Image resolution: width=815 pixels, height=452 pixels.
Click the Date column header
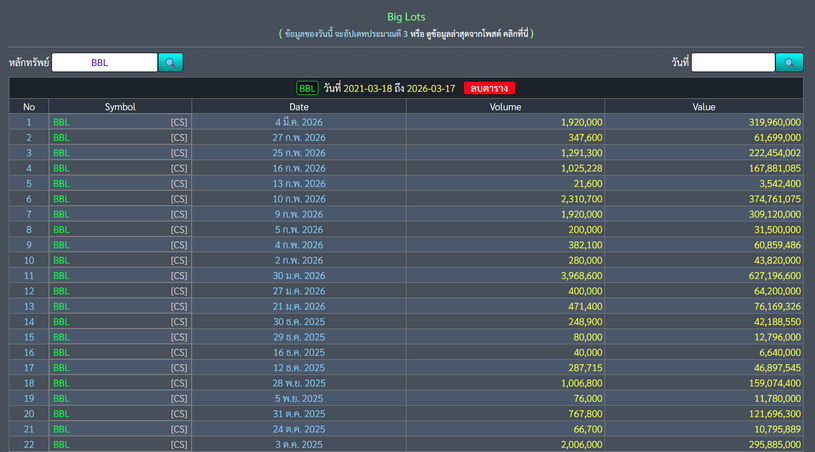click(299, 107)
